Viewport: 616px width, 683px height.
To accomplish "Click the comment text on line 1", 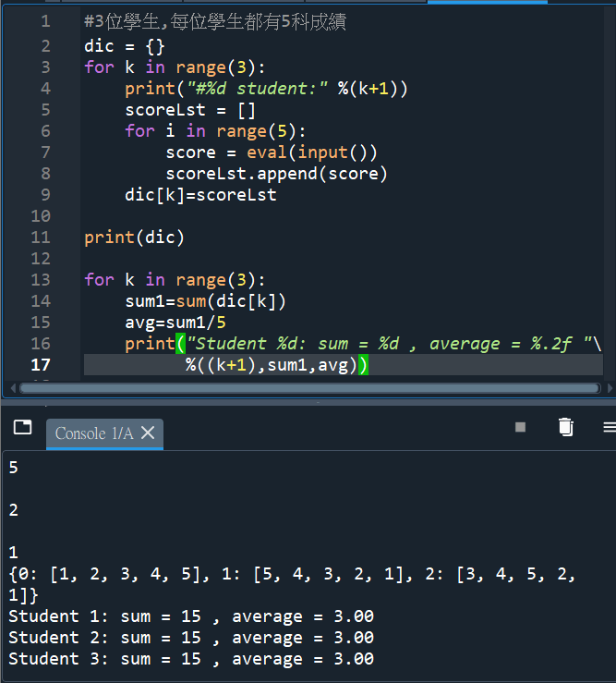I will click(x=215, y=22).
